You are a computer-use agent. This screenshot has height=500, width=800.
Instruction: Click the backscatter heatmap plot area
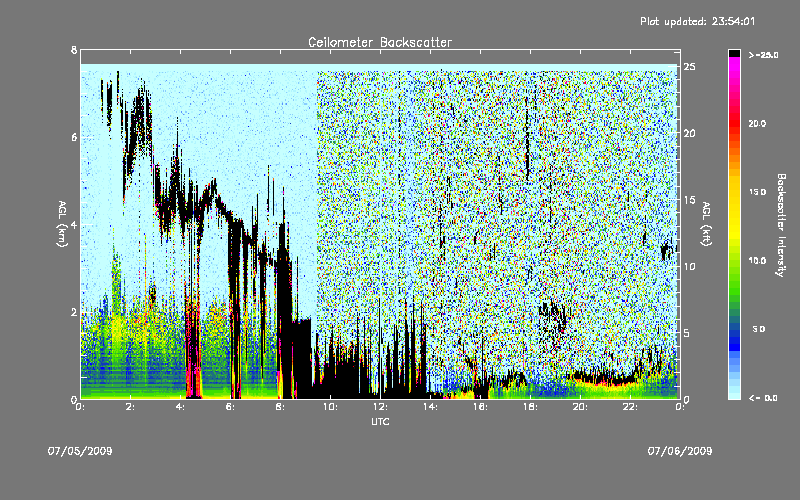380,224
